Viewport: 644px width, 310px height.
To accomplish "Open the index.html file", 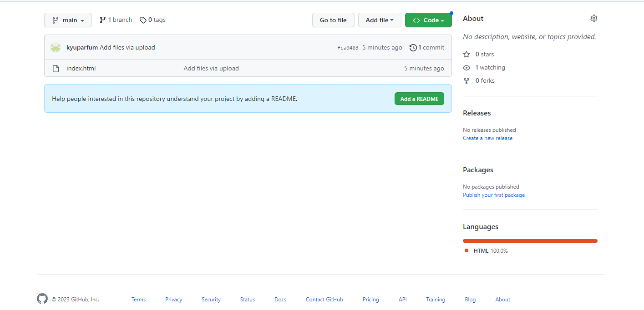I will (81, 69).
